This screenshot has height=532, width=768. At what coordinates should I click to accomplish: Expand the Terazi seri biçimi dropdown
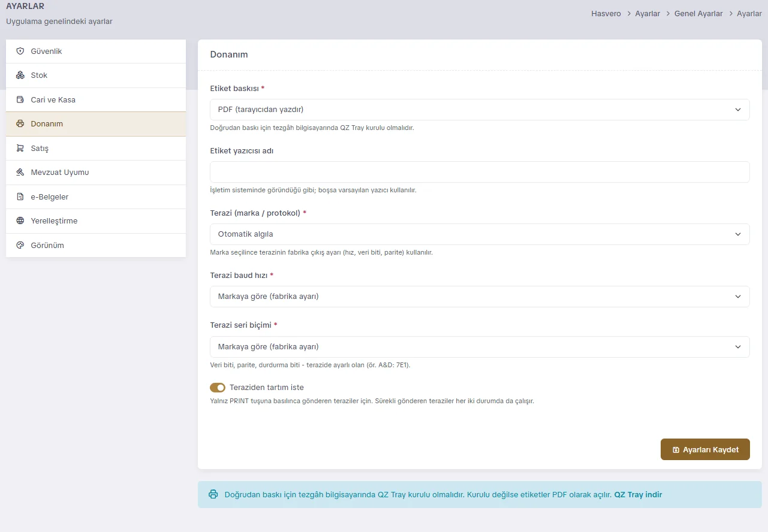480,347
